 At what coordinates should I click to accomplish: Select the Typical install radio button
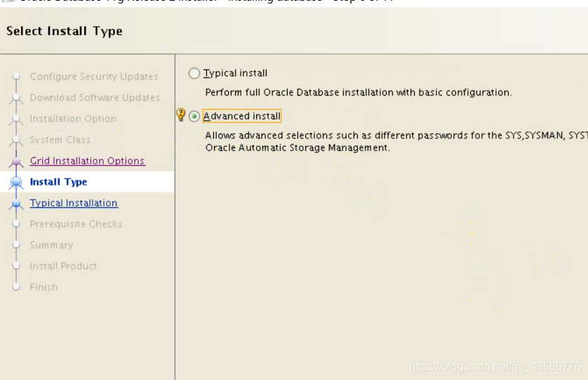click(194, 73)
